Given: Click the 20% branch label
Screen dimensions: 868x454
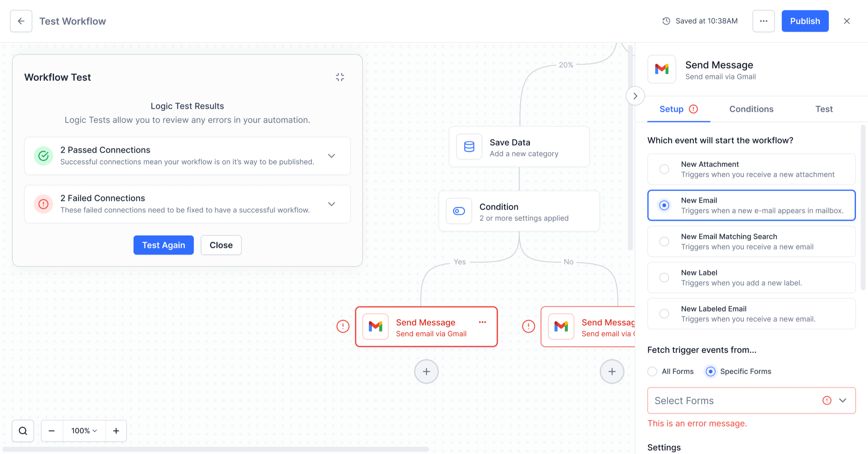Looking at the screenshot, I should tap(566, 65).
